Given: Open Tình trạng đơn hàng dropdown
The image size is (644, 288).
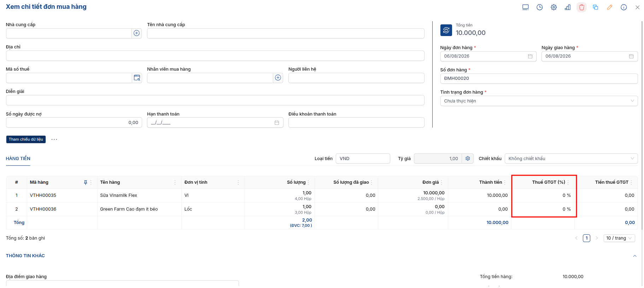Looking at the screenshot, I should pos(539,101).
